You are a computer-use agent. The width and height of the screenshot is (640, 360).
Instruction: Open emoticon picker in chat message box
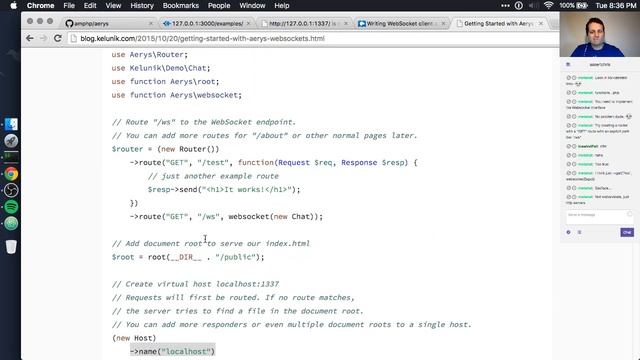click(x=630, y=214)
